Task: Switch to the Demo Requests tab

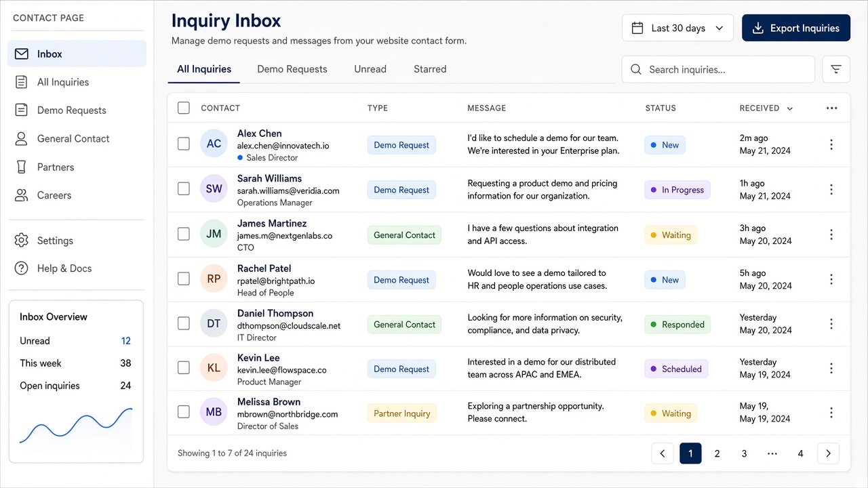Action: click(292, 69)
